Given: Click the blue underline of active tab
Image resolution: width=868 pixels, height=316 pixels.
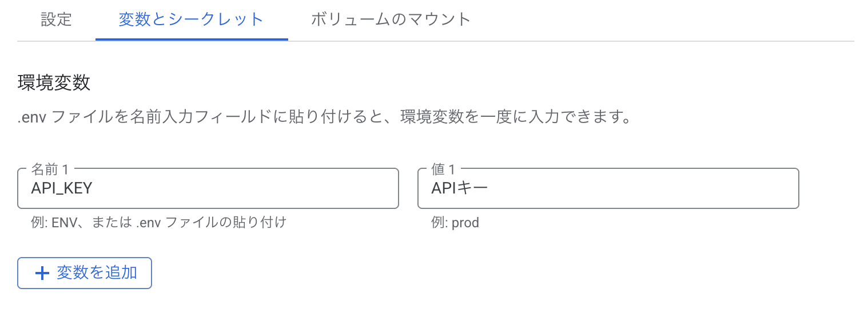Looking at the screenshot, I should pos(192,39).
